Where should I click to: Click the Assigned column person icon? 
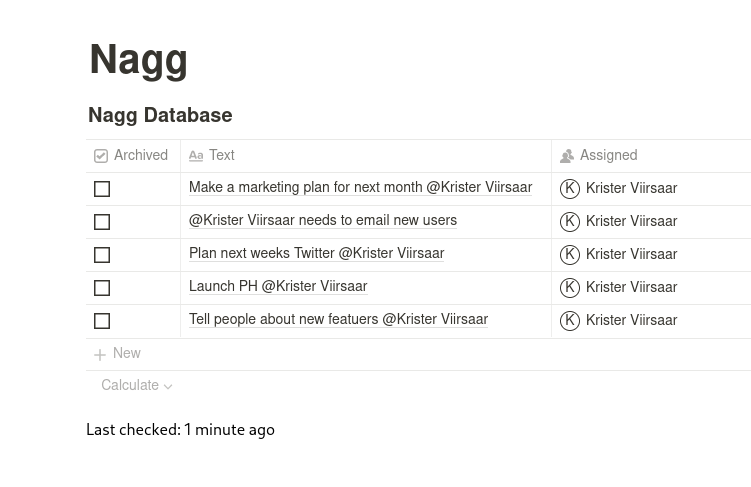pos(567,156)
